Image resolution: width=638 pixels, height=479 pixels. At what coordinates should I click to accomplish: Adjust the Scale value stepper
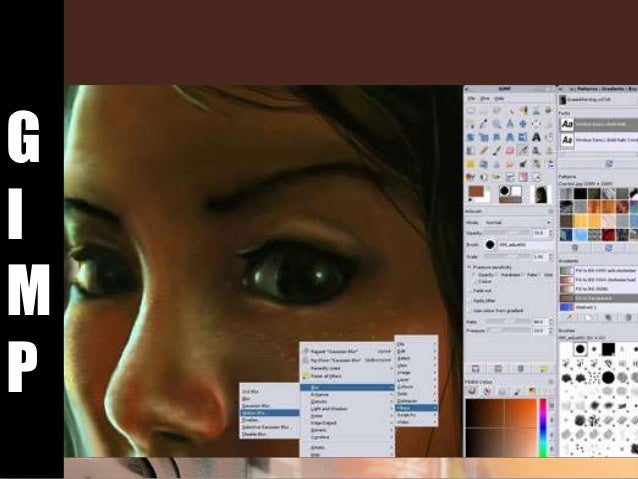click(x=551, y=257)
